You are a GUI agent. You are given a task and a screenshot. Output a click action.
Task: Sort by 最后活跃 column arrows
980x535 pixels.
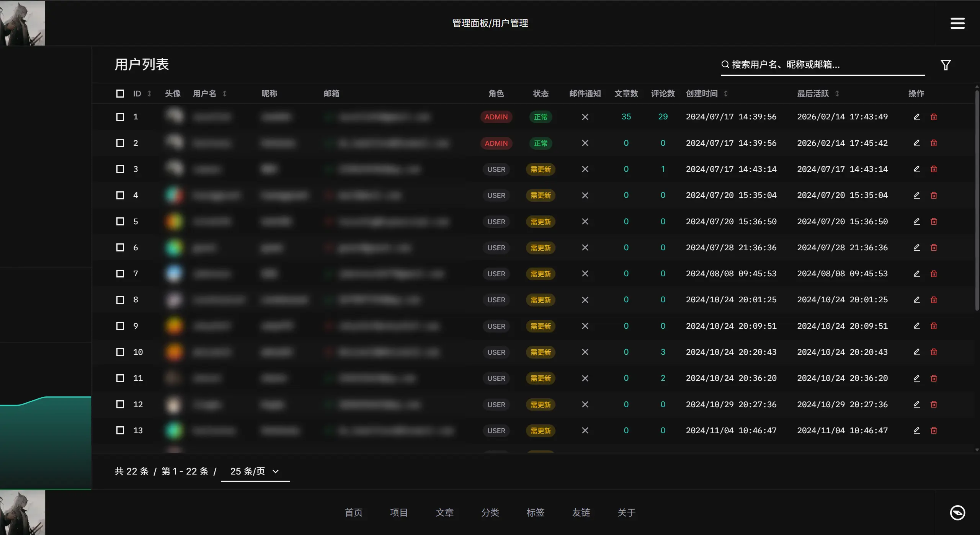tap(837, 94)
